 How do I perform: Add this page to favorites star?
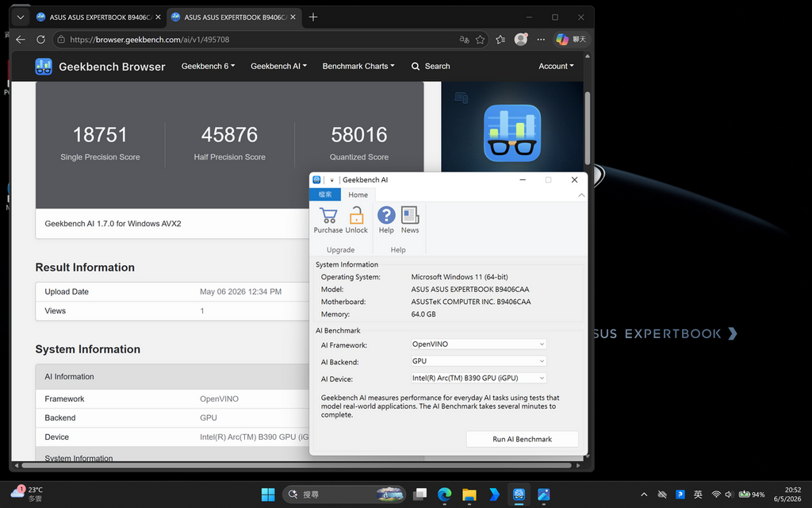[x=480, y=40]
